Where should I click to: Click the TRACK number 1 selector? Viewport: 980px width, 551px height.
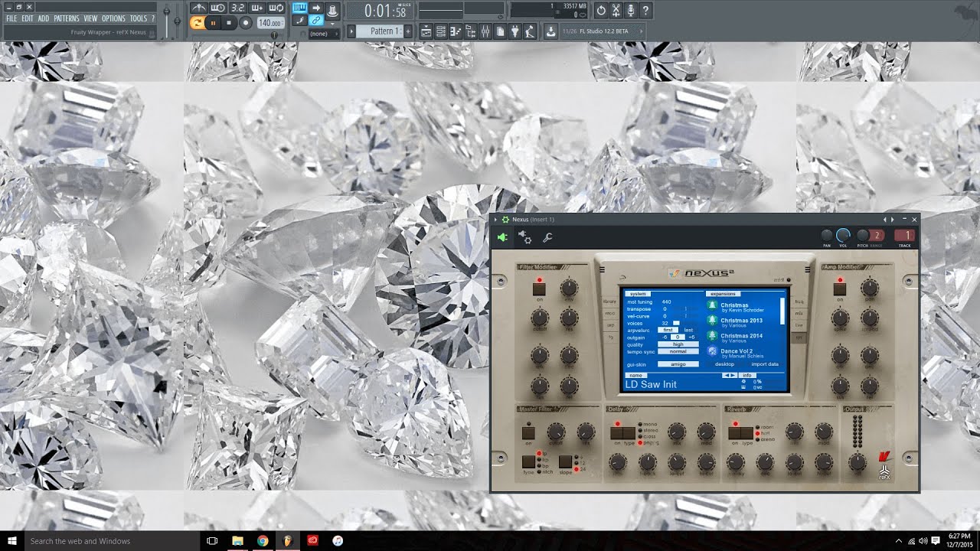pyautogui.click(x=905, y=236)
